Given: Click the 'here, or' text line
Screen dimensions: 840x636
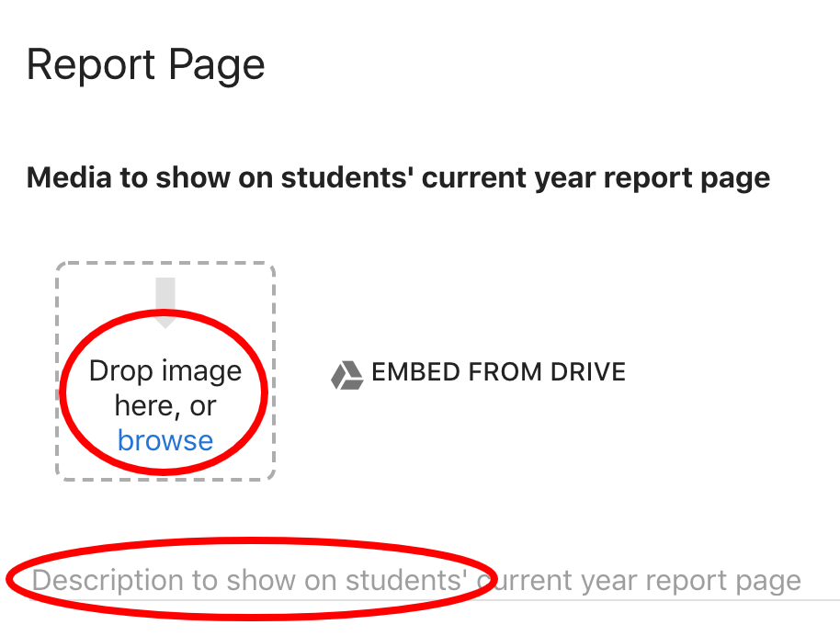Looking at the screenshot, I should click(x=165, y=405).
